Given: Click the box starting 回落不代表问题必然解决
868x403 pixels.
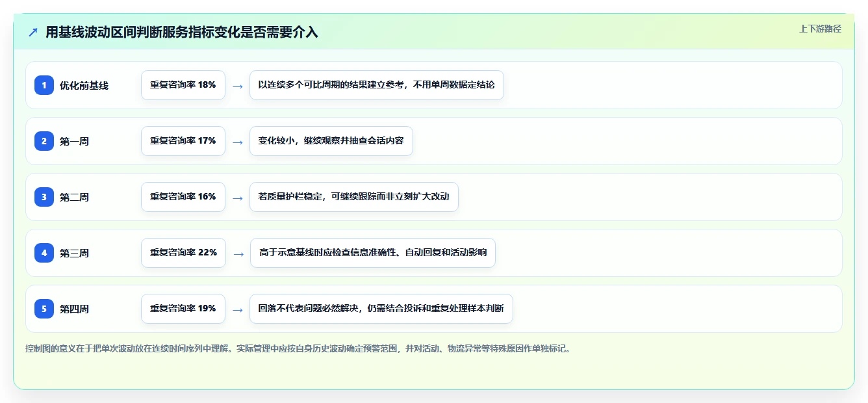Looking at the screenshot, I should click(381, 309).
